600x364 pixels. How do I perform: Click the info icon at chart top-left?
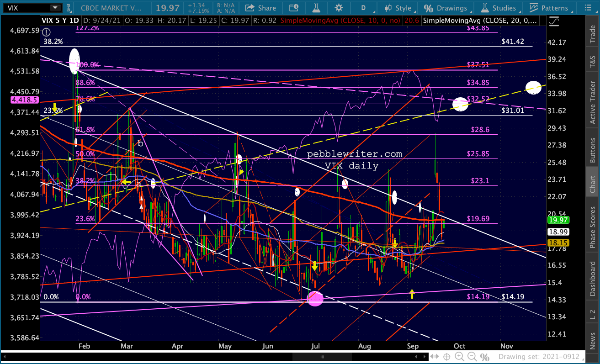(47, 32)
